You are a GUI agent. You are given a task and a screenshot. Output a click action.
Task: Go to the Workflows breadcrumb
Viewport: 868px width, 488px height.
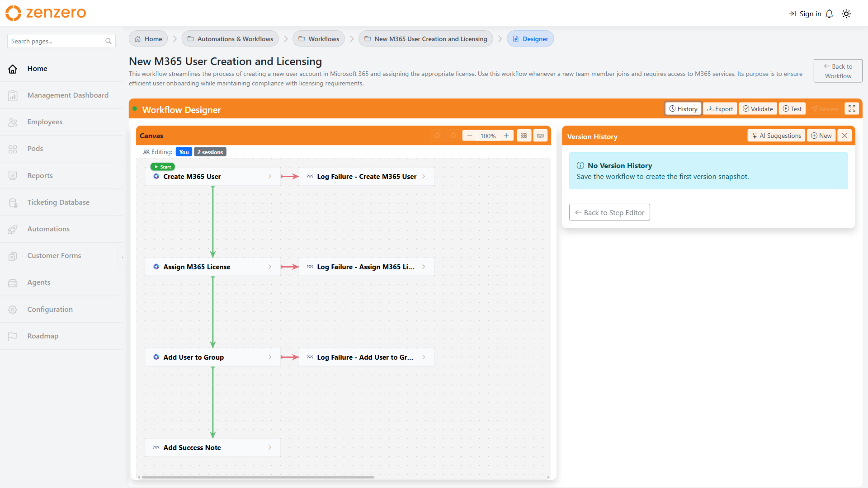tap(319, 39)
